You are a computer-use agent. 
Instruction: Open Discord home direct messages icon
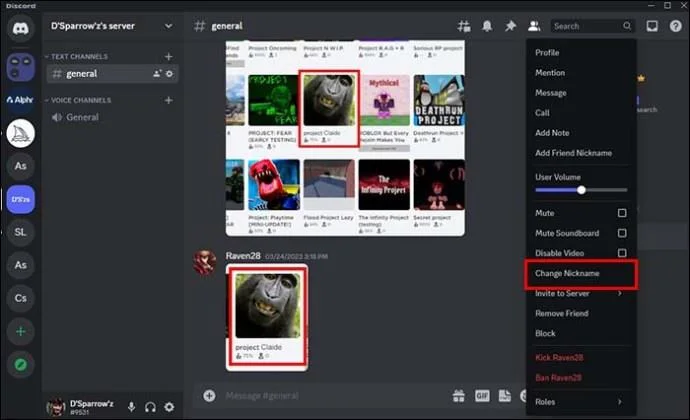pos(20,29)
